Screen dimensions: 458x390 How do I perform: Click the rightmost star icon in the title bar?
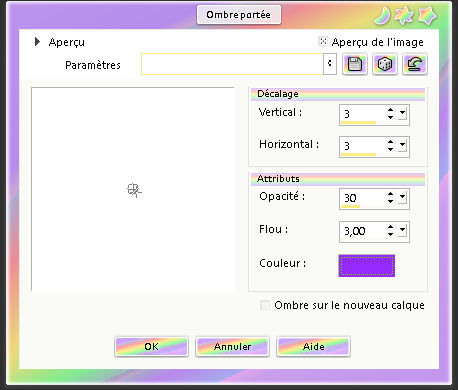point(427,16)
